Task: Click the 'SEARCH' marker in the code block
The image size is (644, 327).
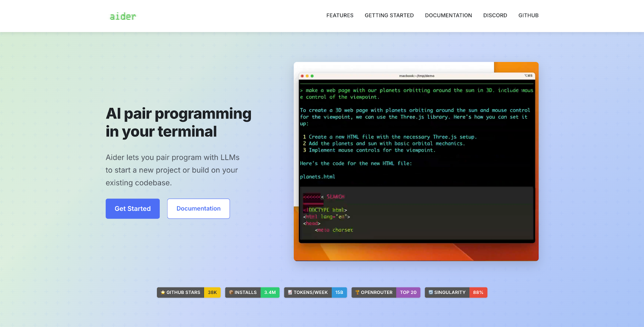Action: pos(335,197)
